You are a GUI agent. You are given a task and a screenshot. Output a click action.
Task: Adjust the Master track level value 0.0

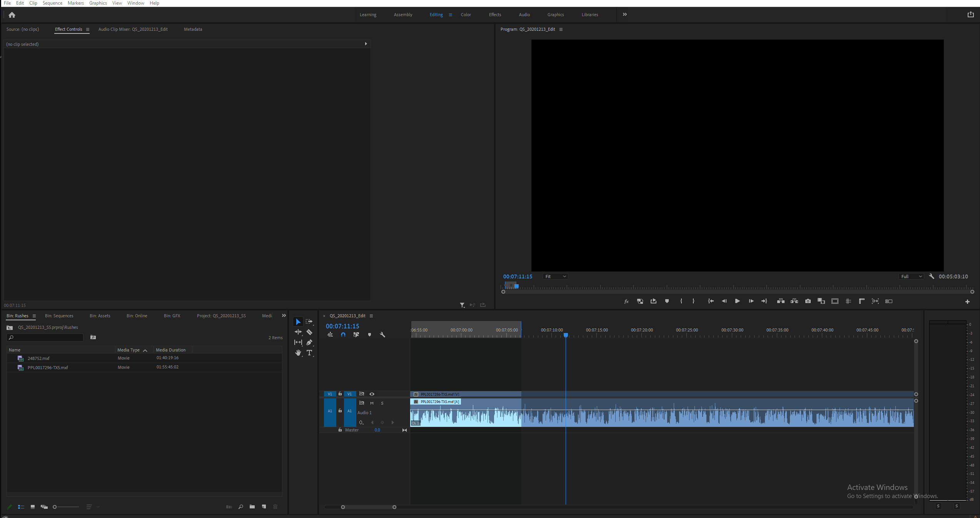377,430
